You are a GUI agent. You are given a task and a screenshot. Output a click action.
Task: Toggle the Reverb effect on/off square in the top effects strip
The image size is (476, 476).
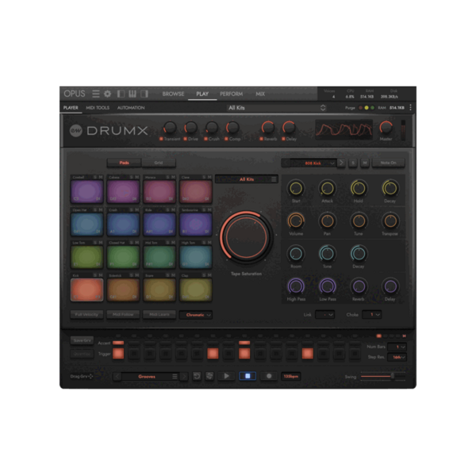(x=261, y=139)
